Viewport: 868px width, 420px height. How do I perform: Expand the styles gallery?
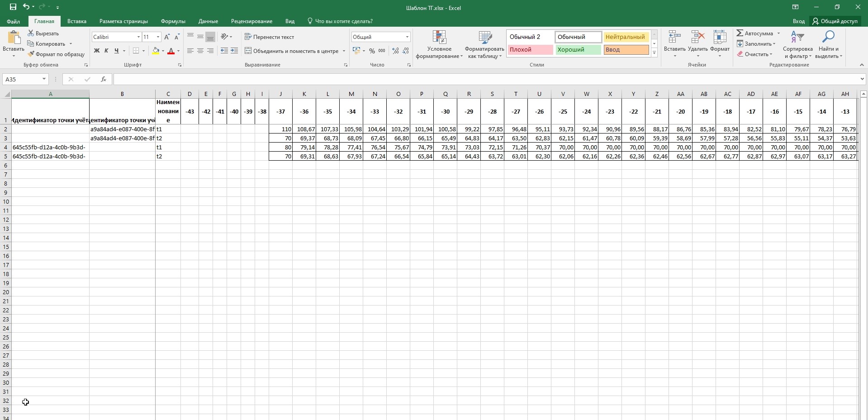point(654,53)
